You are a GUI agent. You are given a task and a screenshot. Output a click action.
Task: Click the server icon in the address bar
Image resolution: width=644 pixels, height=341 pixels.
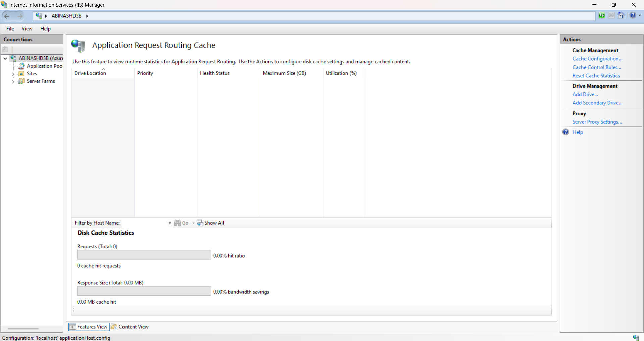point(39,16)
